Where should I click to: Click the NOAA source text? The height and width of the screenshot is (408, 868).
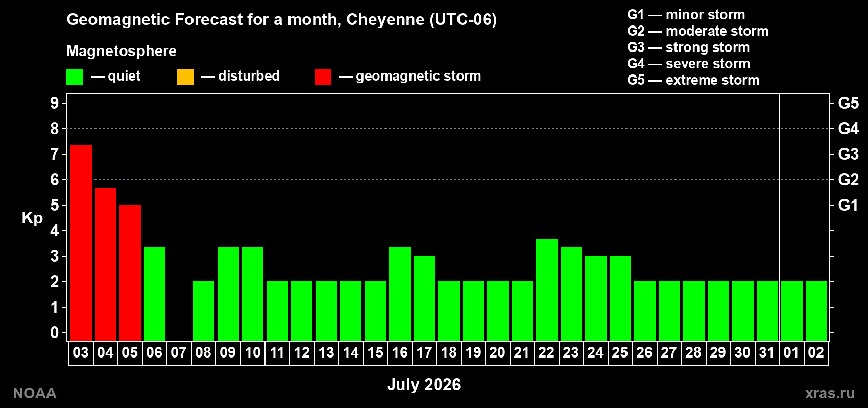(x=35, y=393)
